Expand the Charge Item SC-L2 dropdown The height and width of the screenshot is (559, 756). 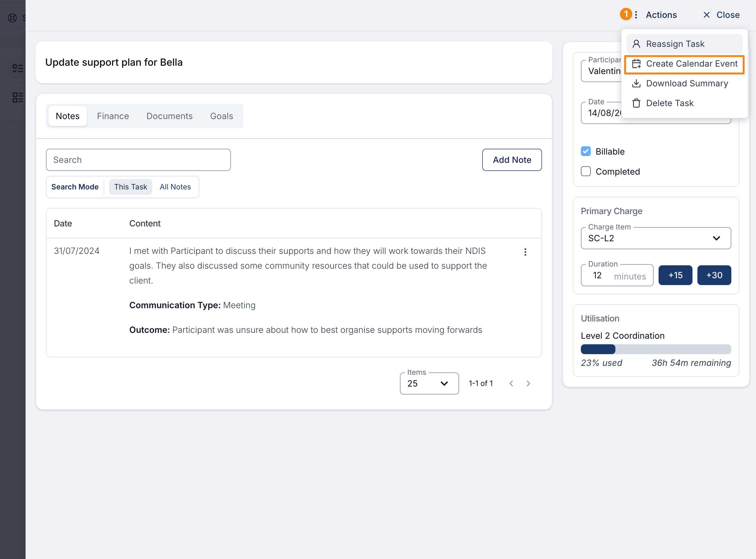655,238
